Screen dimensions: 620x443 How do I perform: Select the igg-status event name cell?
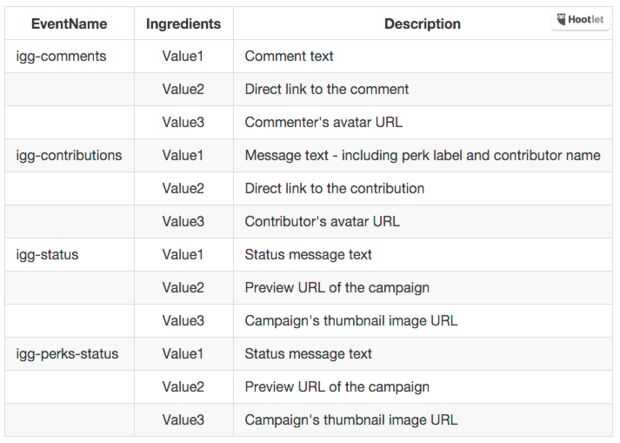pos(47,254)
